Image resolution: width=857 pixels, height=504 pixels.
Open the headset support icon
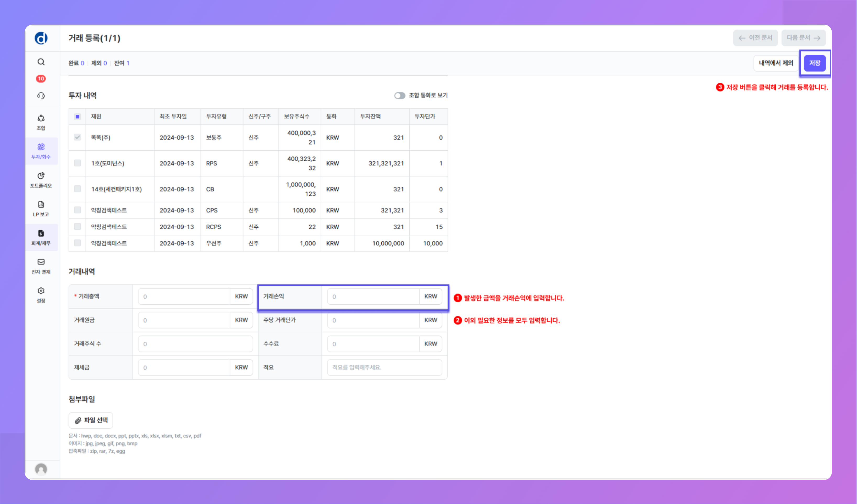(x=41, y=96)
